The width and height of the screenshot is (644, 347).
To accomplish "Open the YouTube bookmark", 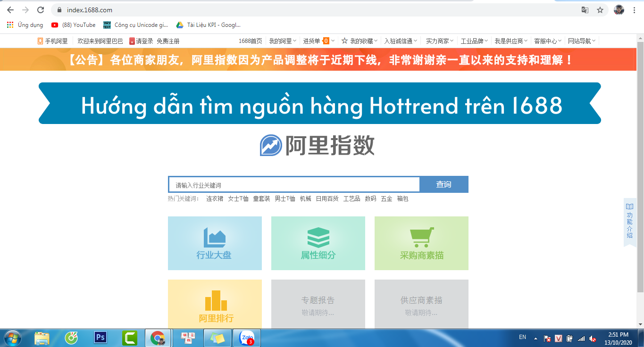I will (74, 25).
